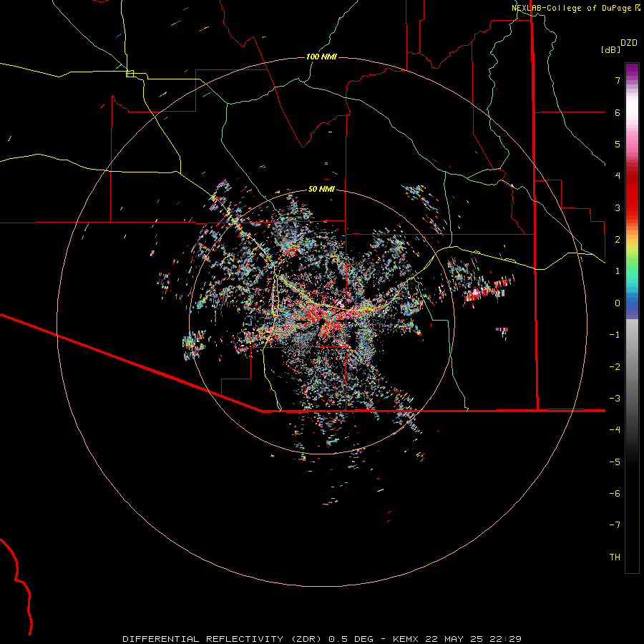This screenshot has width=644, height=644.
Task: Click the -6 value on the color scale
Action: tap(615, 494)
